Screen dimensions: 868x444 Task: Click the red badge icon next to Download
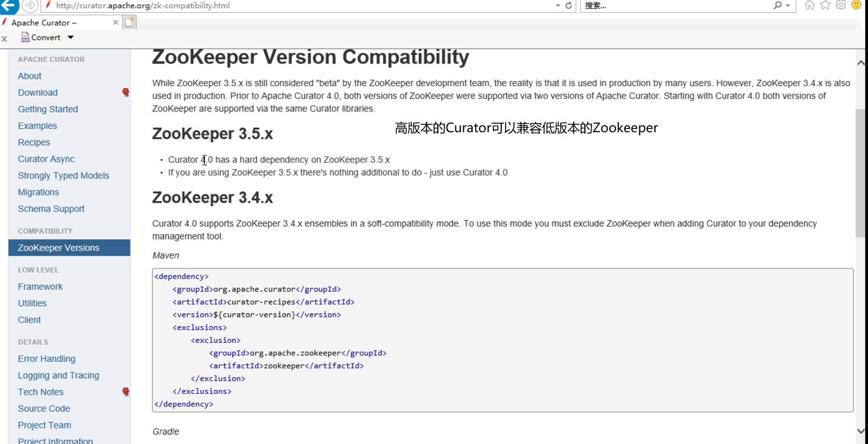(126, 92)
